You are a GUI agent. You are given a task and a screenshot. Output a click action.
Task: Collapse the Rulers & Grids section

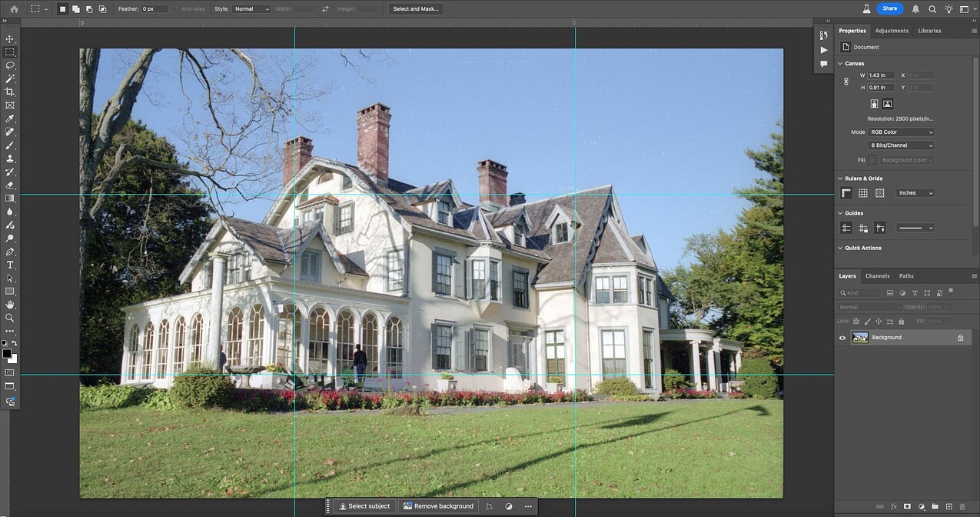point(840,178)
